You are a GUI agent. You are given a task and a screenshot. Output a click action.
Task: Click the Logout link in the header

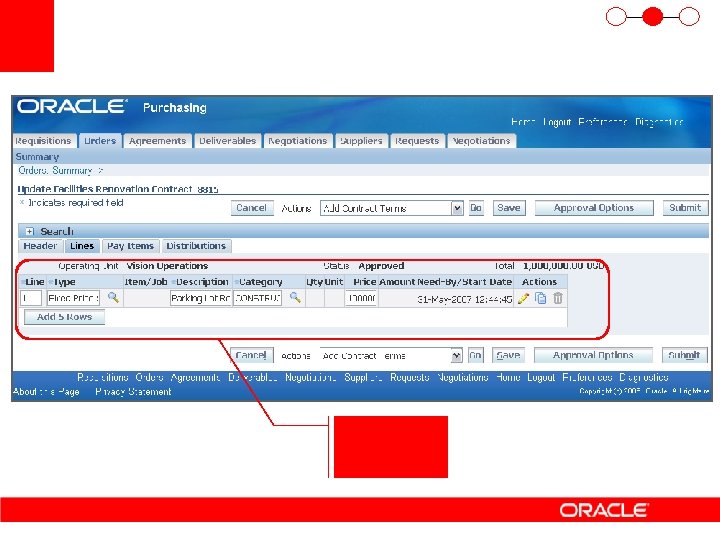pyautogui.click(x=557, y=122)
